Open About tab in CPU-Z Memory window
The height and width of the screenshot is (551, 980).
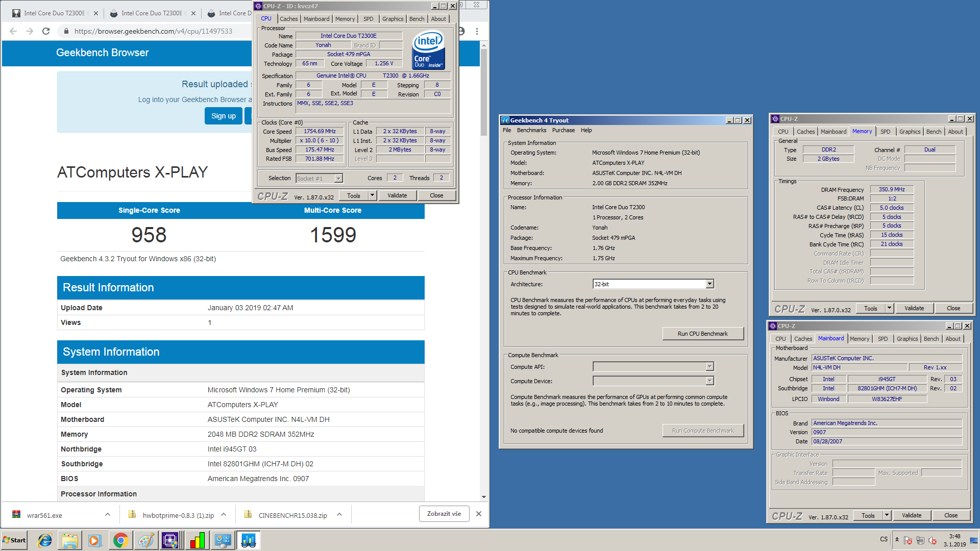coord(955,132)
